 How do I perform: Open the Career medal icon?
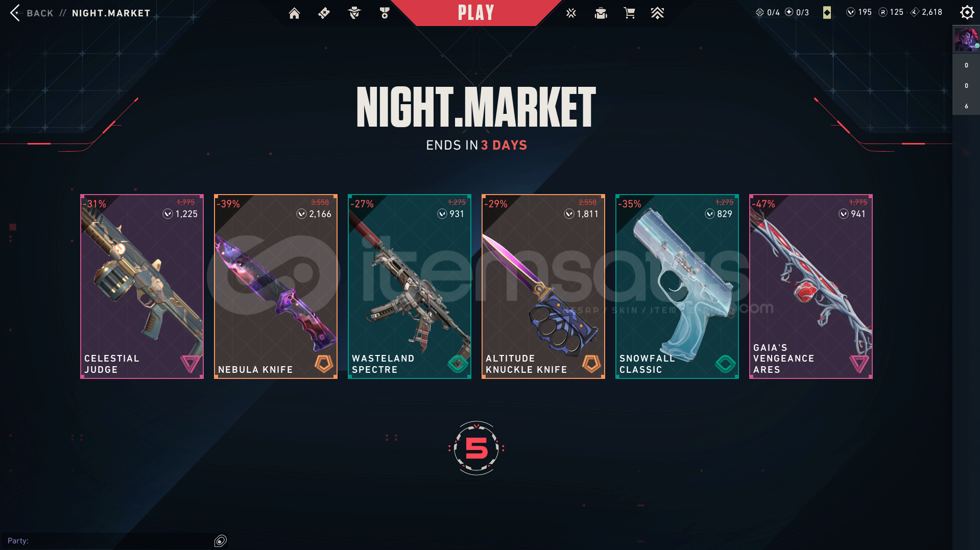(x=385, y=13)
